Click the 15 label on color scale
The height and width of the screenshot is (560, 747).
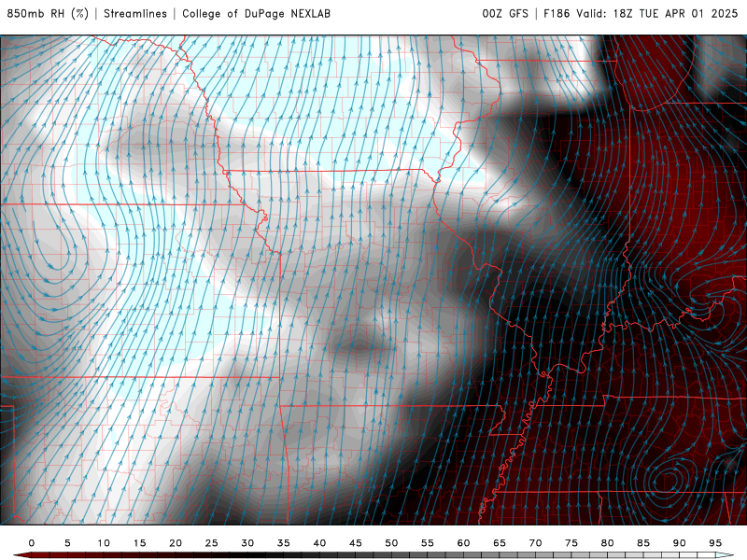(139, 543)
